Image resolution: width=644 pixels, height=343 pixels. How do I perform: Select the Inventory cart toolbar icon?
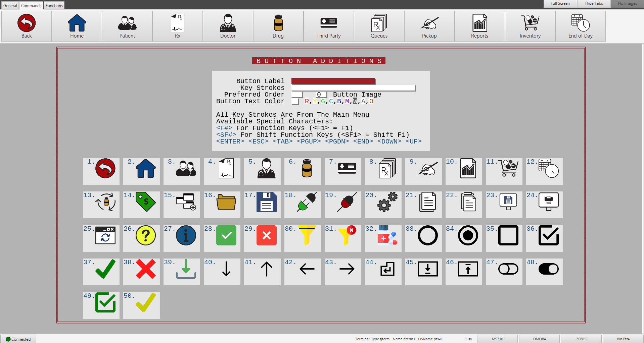coord(530,26)
